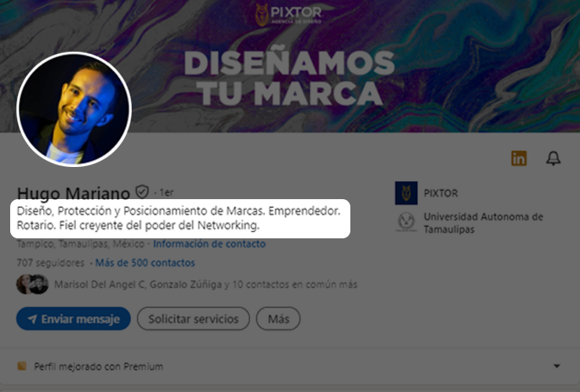580x392 pixels.
Task: Open the Más de 500 contactos link
Action: [145, 263]
